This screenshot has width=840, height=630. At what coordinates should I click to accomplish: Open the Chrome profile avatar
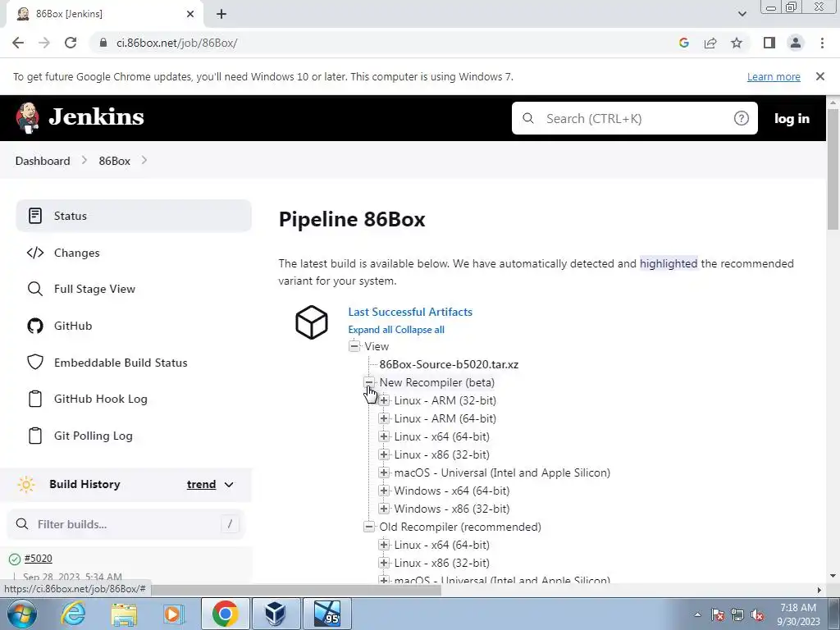[x=796, y=43]
